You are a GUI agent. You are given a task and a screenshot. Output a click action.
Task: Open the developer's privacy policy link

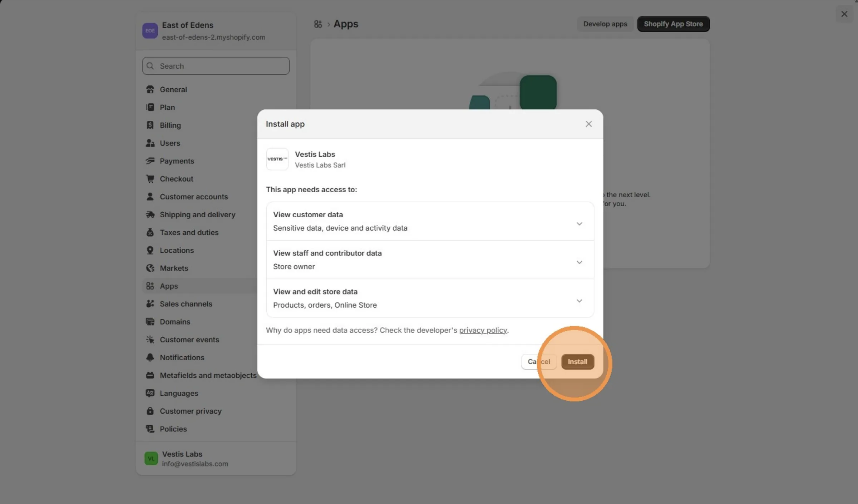(x=483, y=330)
